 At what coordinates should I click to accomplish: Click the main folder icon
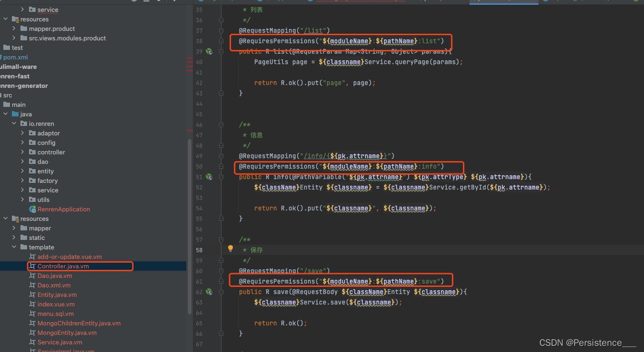tap(7, 105)
